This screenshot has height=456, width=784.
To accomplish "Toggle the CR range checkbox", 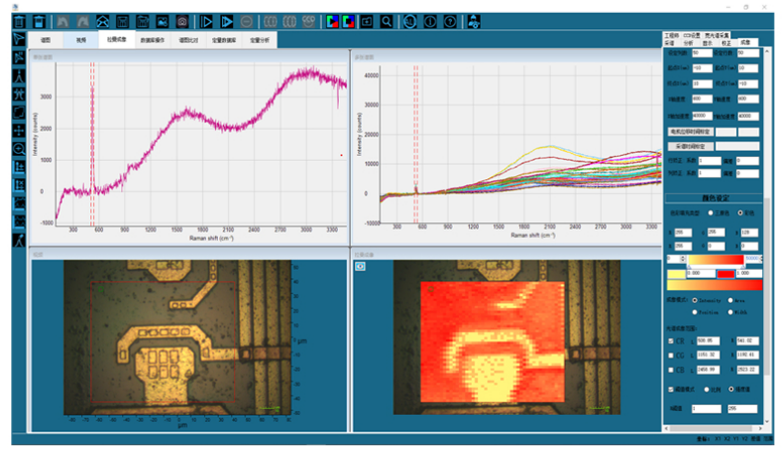I will (671, 340).
